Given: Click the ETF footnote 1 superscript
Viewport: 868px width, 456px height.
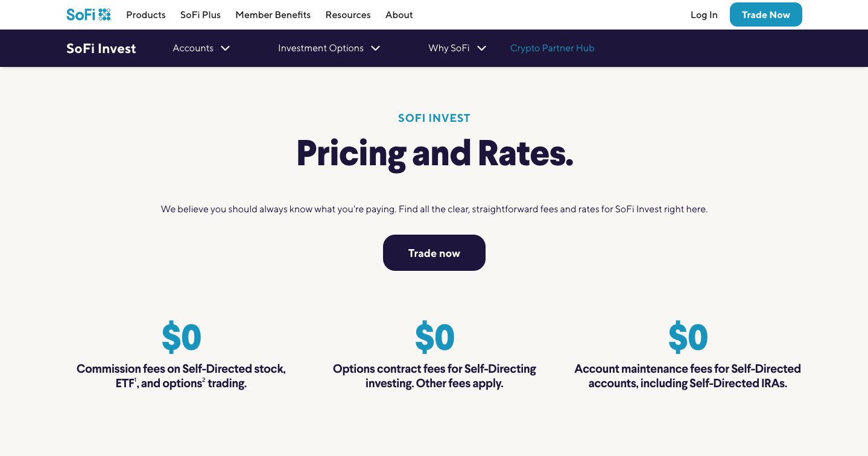Looking at the screenshot, I should click(136, 379).
